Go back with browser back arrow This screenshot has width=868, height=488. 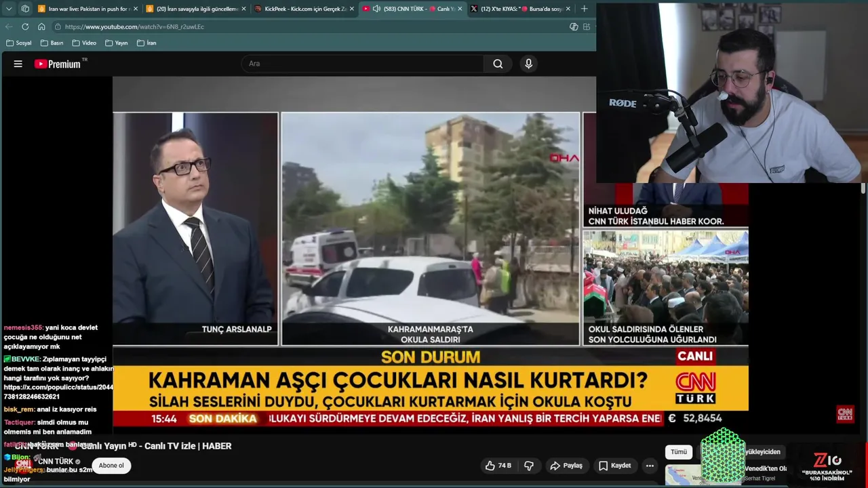(9, 26)
